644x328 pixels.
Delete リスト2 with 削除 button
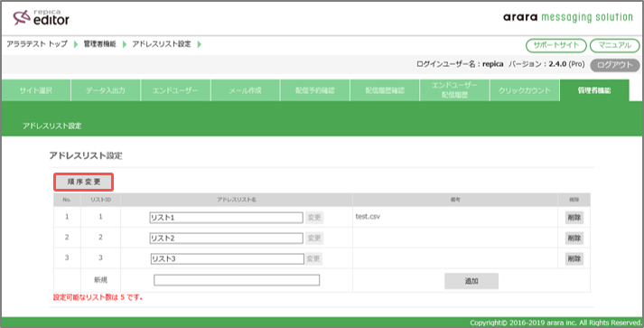(x=574, y=238)
